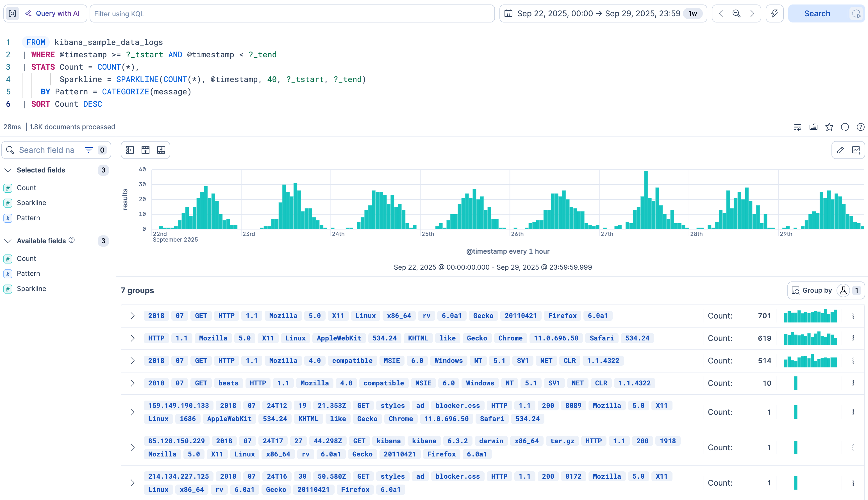Open query history
Screen dimensions: 868x500
tap(845, 127)
